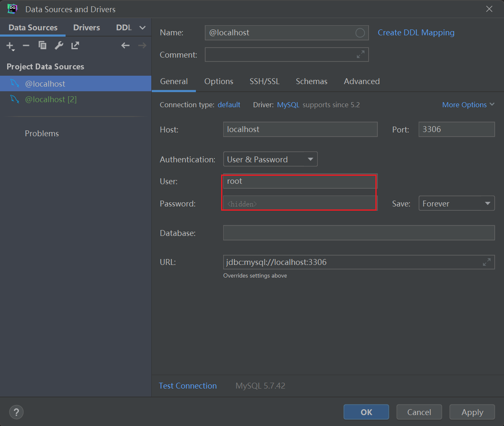Open the Advanced tab
This screenshot has width=504, height=426.
tap(362, 81)
